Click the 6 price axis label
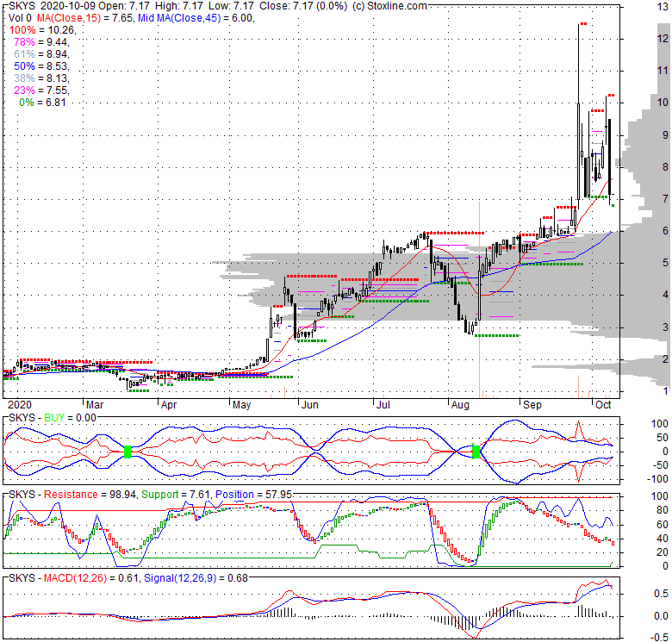Image resolution: width=672 pixels, height=642 pixels. pos(665,231)
